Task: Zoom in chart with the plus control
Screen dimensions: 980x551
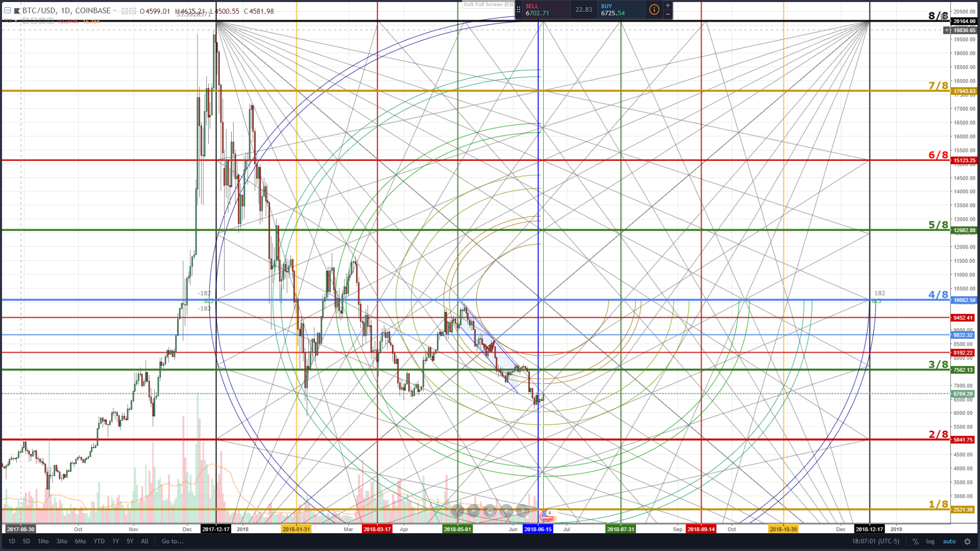Action: [x=506, y=511]
